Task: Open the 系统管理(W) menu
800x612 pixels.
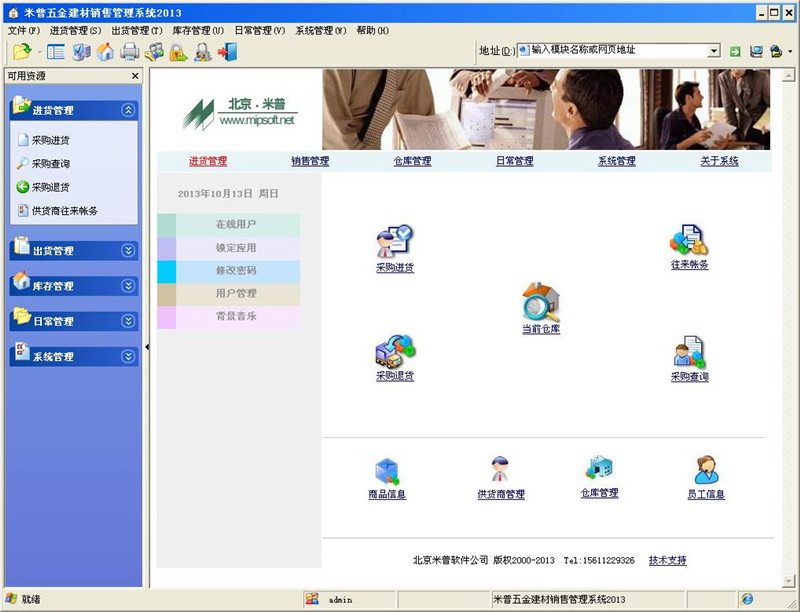Action: tap(321, 31)
